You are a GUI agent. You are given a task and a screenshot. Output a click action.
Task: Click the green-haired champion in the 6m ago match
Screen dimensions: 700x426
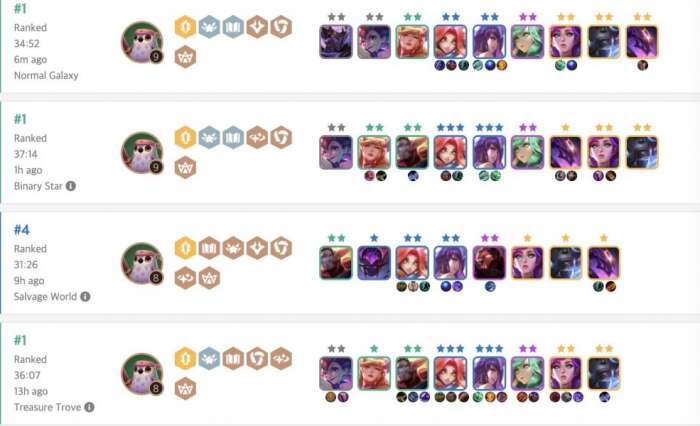coord(527,42)
